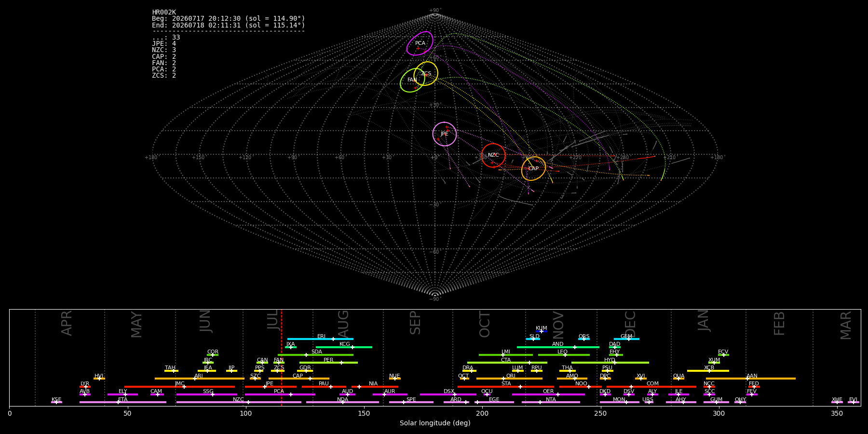Image resolution: width=868 pixels, height=434 pixels.
Task: Select the green AND shower bar
Action: pos(558,347)
